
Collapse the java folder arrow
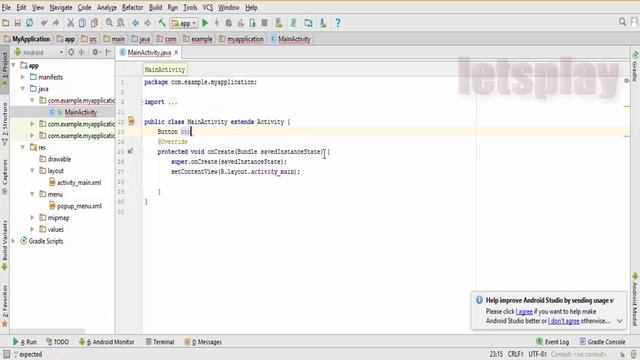point(23,89)
